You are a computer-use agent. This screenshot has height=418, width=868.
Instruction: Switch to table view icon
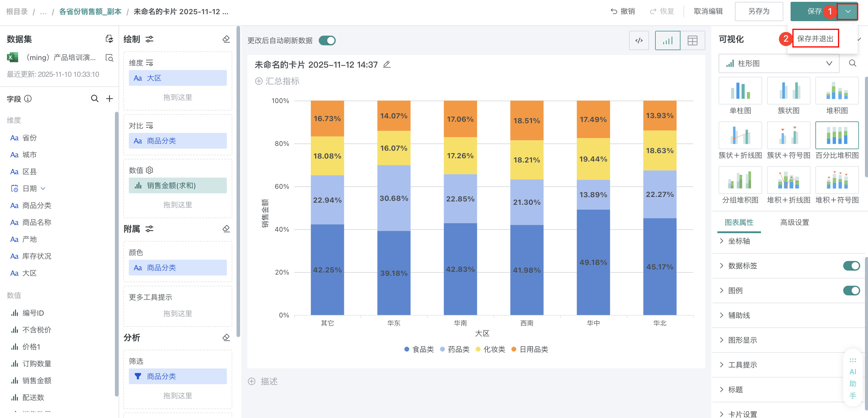coord(692,41)
